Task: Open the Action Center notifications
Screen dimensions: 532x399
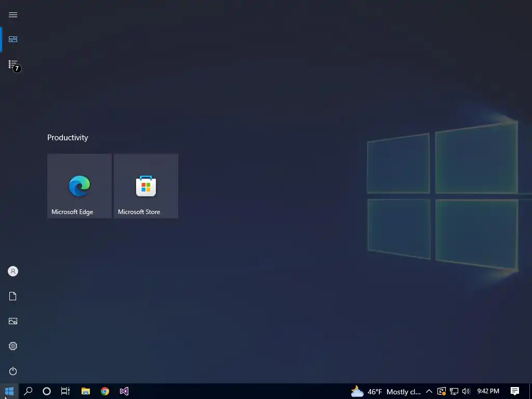Action: (515, 391)
